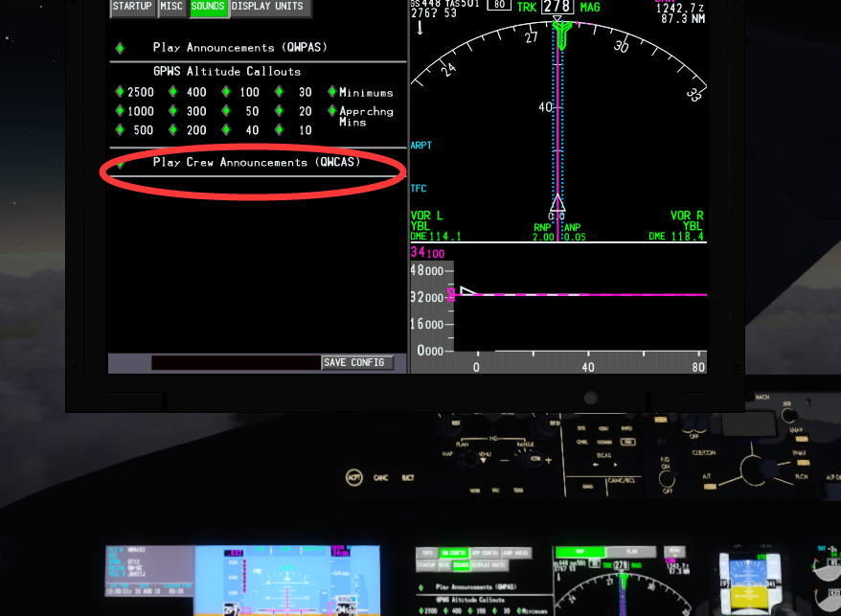This screenshot has height=616, width=841.
Task: Toggle Play Crew Announcements (QWCAS) diamond
Action: (120, 163)
